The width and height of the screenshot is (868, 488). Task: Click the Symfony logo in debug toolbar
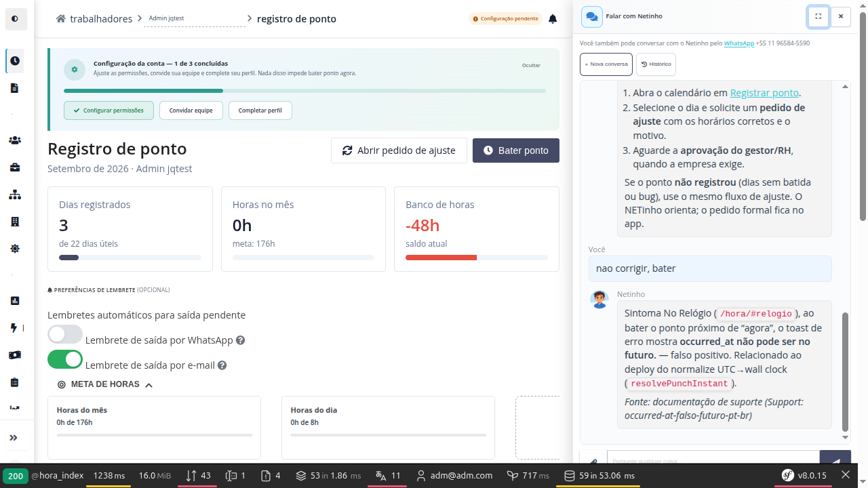788,475
